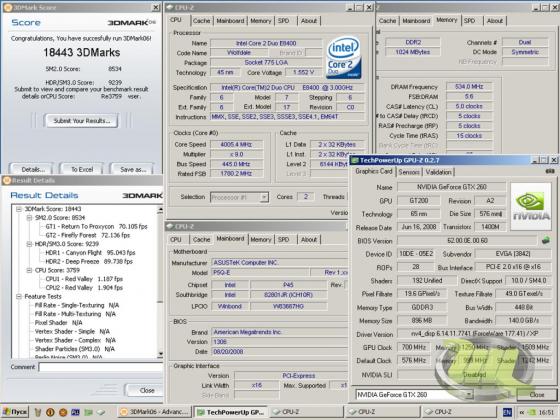Viewport: 560px width, 420px height.
Task: Open the SPD tab in the Memory timings CPU-Z window
Action: [469, 21]
